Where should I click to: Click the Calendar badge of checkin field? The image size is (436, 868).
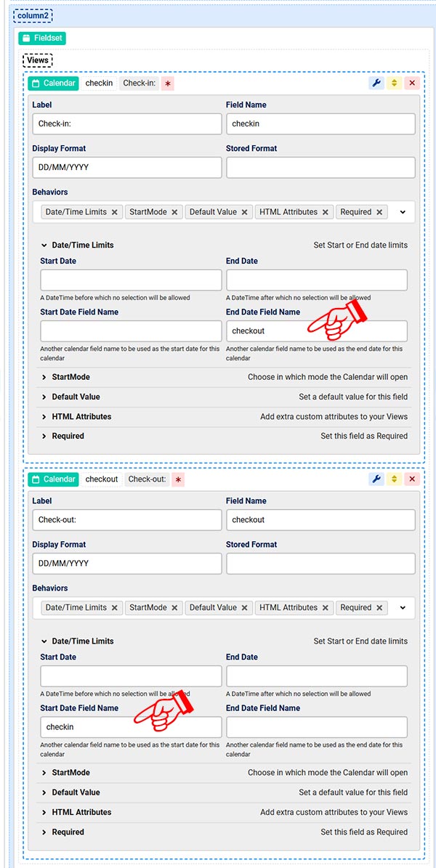click(54, 84)
